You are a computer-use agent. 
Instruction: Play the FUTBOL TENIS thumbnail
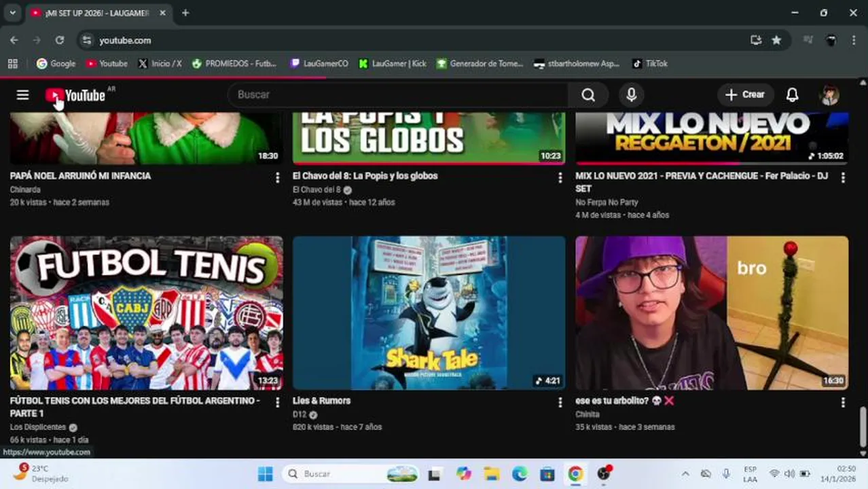[147, 313]
